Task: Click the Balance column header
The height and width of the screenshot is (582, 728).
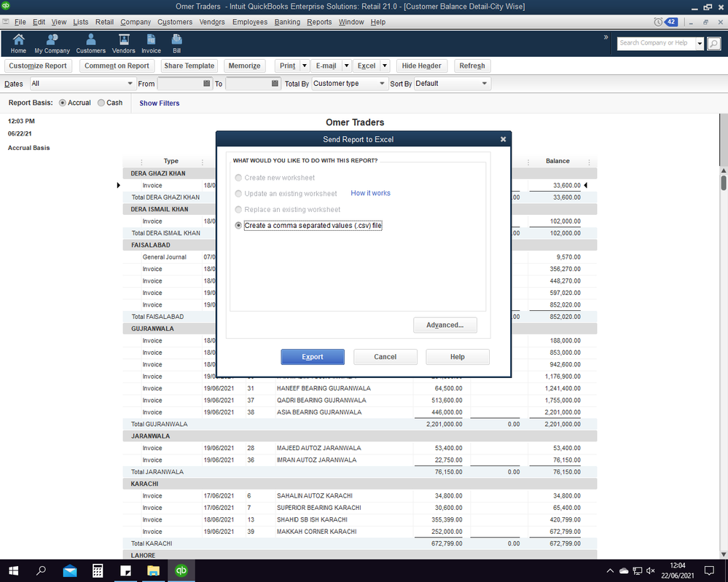Action: pyautogui.click(x=557, y=161)
